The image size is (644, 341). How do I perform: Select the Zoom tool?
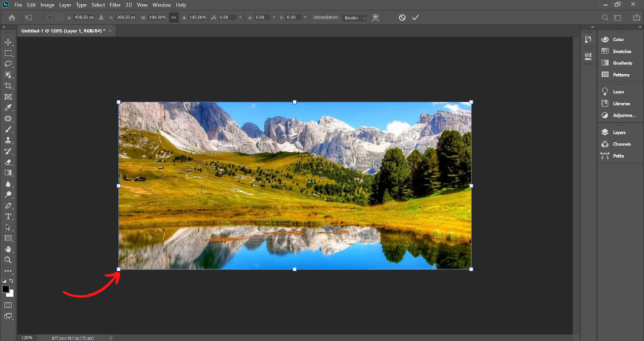(8, 260)
